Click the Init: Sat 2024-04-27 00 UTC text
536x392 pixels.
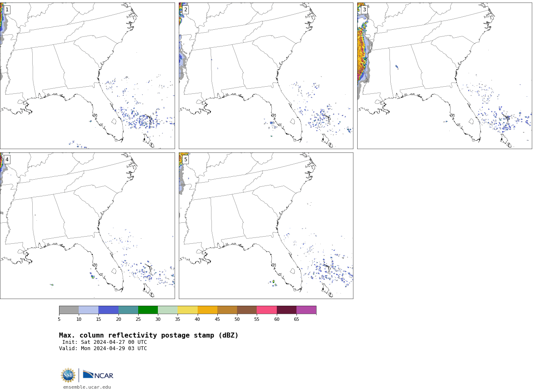pos(105,342)
